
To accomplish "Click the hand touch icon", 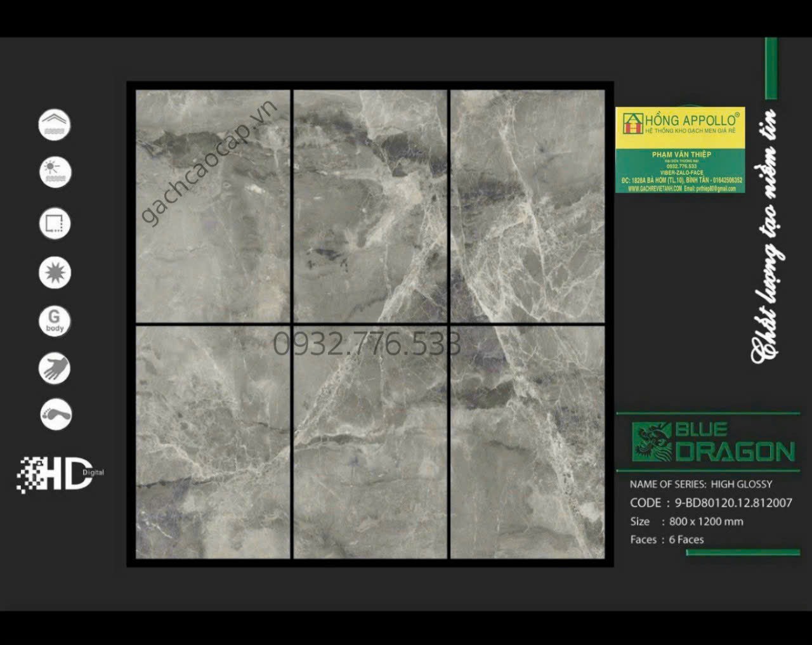I will click(x=55, y=368).
